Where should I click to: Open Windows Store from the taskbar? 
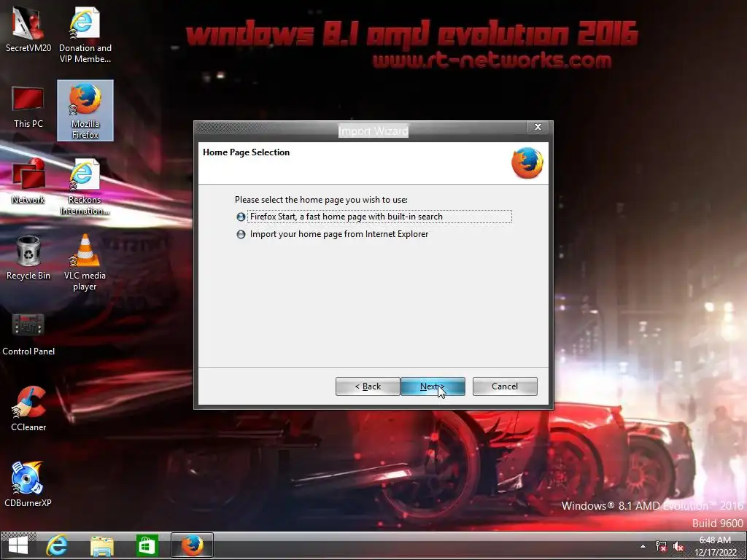point(147,545)
